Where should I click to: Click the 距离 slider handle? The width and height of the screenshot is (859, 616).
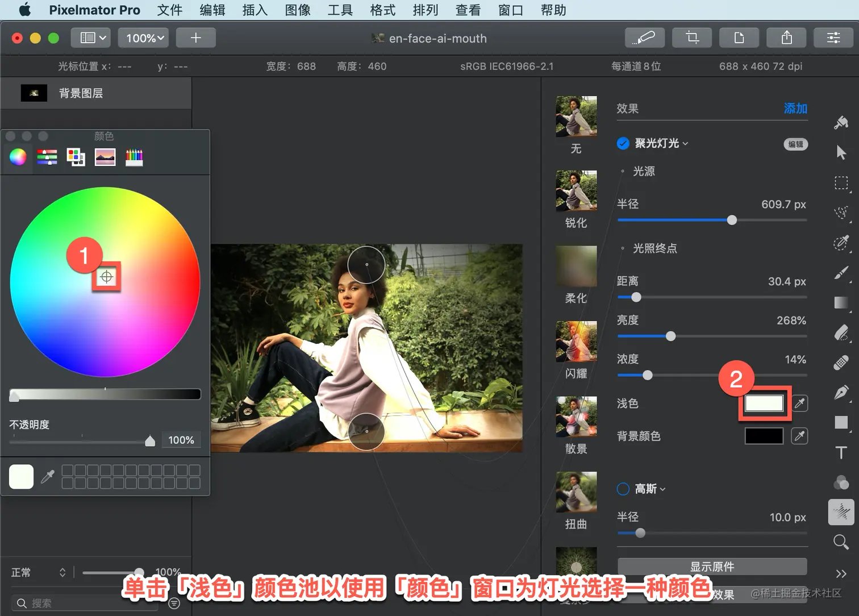pos(636,297)
